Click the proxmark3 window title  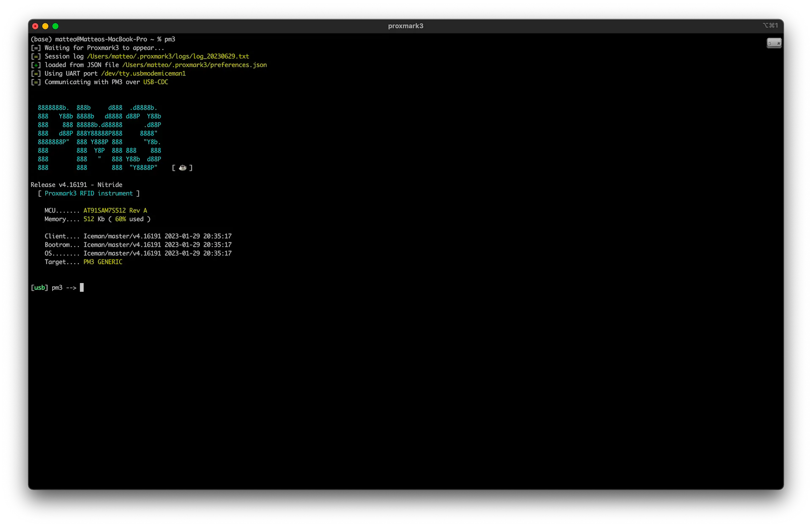[405, 26]
